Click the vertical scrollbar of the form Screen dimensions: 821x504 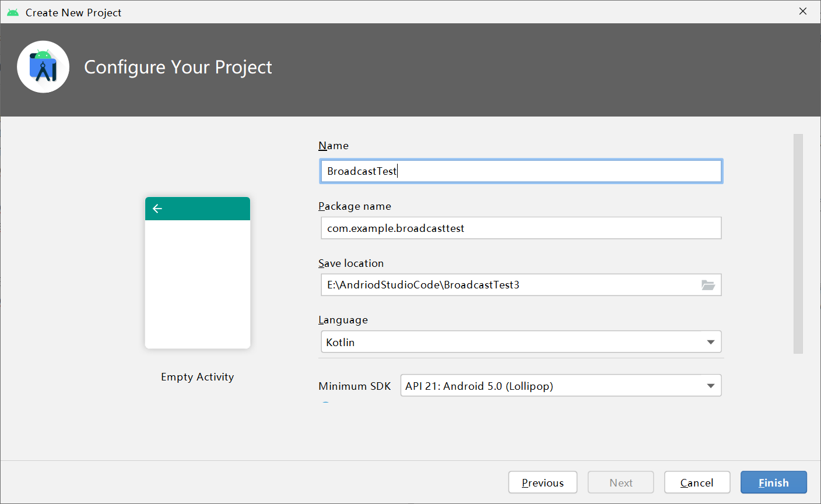tap(798, 244)
